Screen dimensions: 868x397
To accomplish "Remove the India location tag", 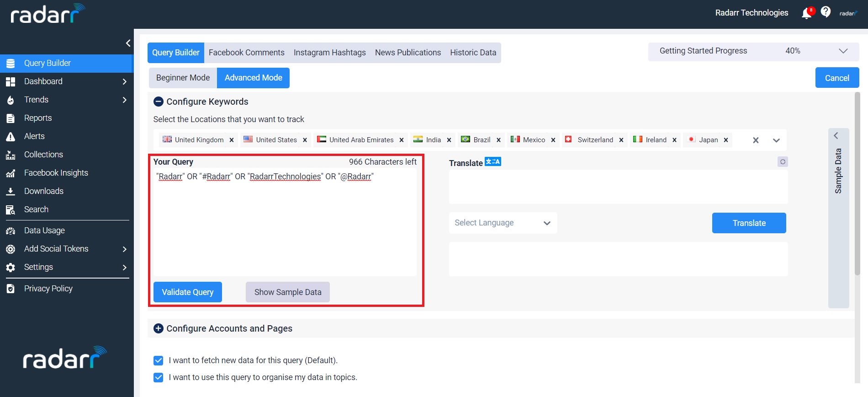I will point(449,140).
